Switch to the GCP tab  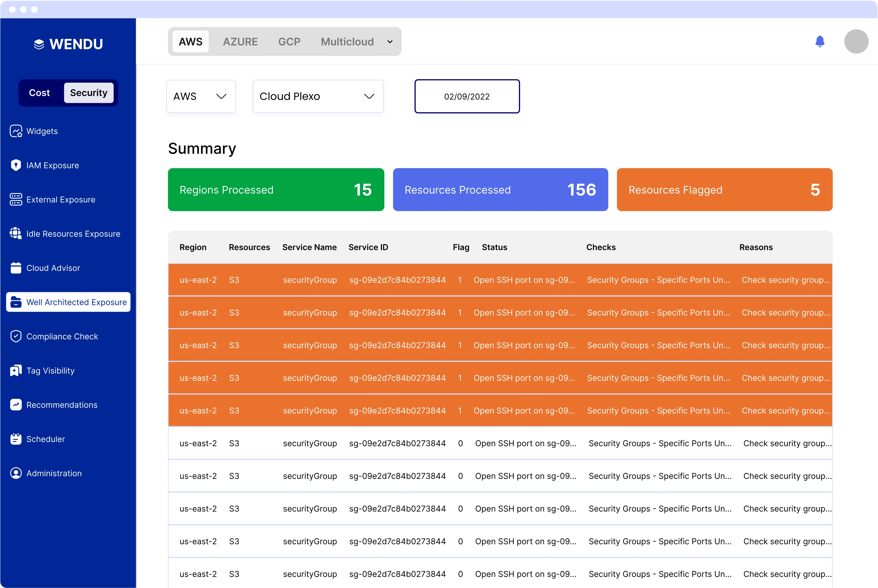(x=289, y=42)
